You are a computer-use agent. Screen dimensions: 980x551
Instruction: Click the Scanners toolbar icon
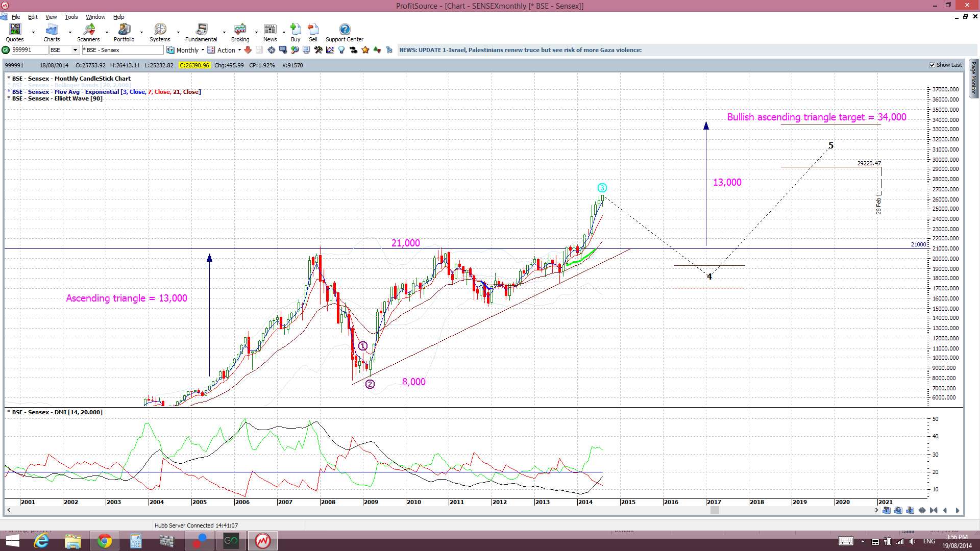88,33
